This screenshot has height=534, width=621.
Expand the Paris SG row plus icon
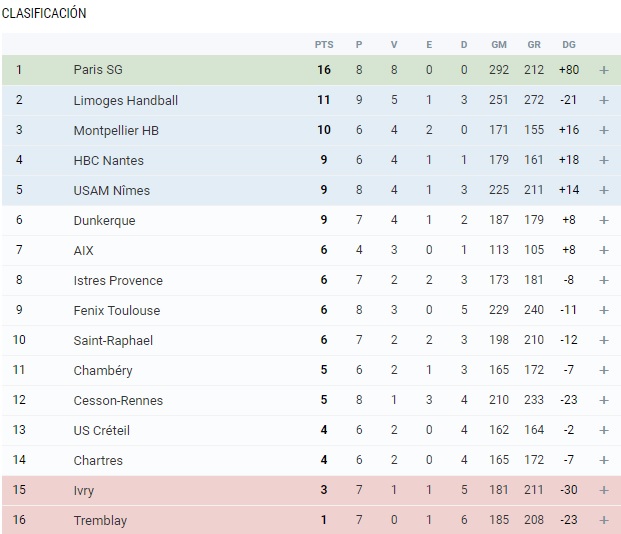(604, 70)
